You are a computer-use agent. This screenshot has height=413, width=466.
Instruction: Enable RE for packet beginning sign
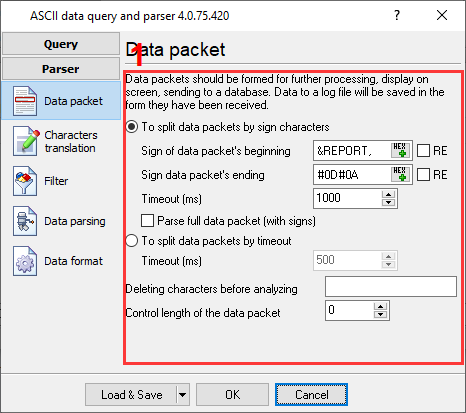pos(423,151)
